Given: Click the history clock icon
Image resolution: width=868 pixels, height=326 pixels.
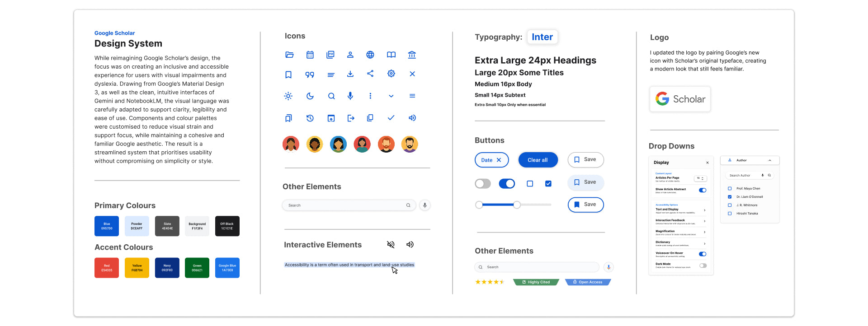Looking at the screenshot, I should pos(310,118).
